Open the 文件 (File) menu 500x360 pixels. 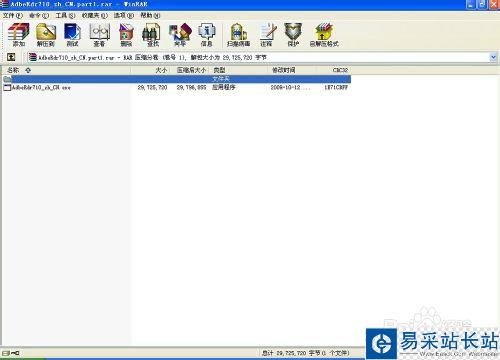tap(13, 16)
